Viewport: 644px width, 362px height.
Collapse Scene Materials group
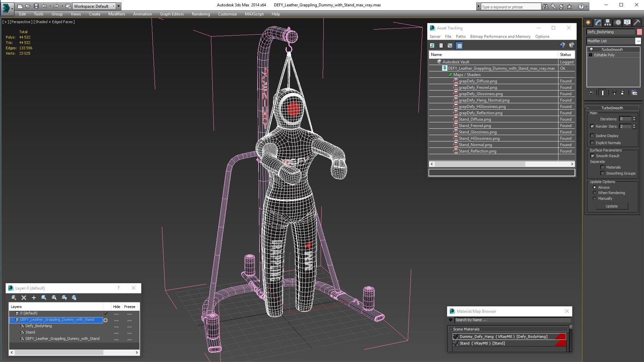pyautogui.click(x=450, y=329)
